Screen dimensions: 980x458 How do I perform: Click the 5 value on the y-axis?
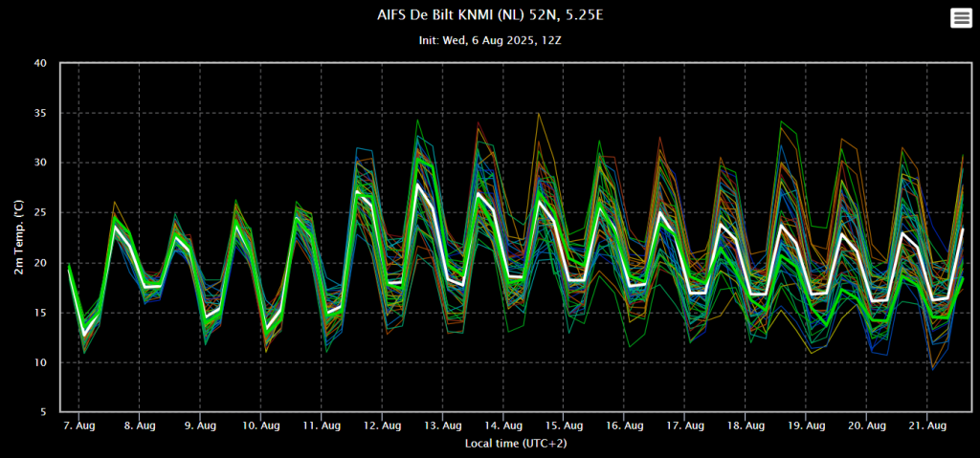point(43,412)
